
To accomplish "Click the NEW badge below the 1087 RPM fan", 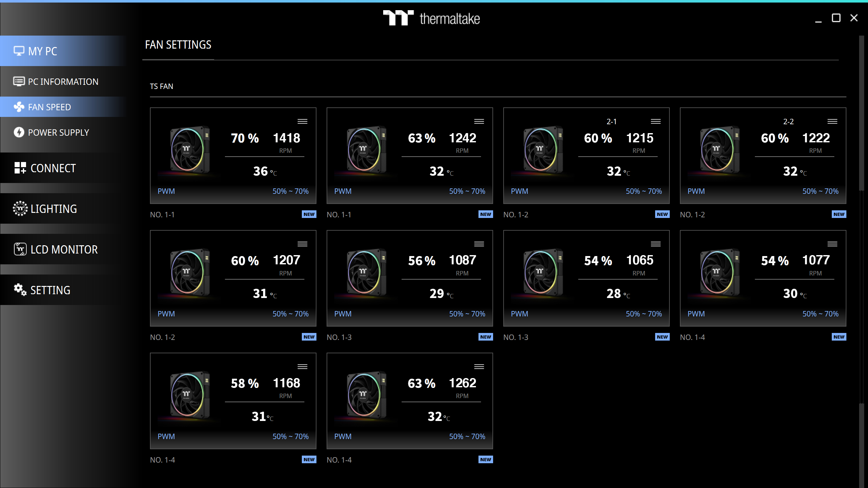I will click(485, 337).
